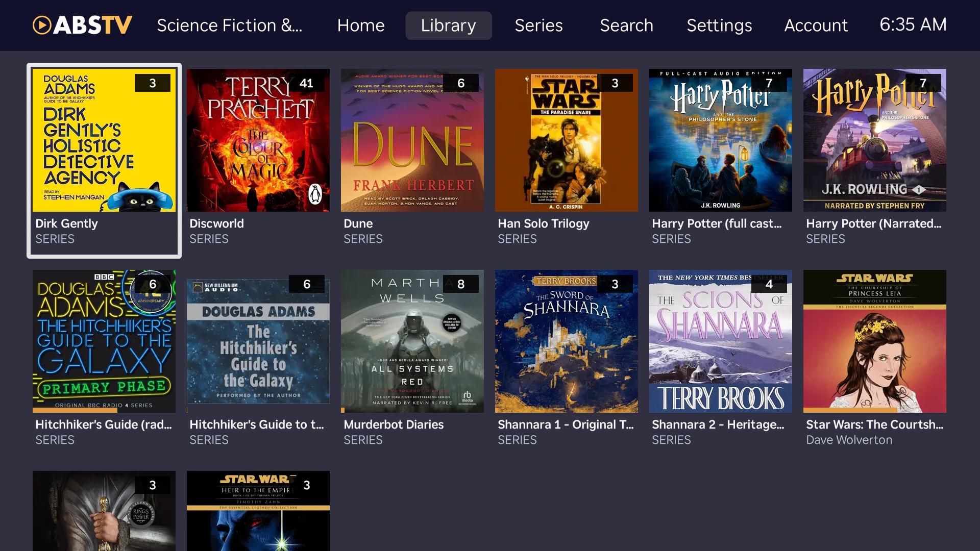
Task: Click the Murderbot Diaries title
Action: pos(394,424)
